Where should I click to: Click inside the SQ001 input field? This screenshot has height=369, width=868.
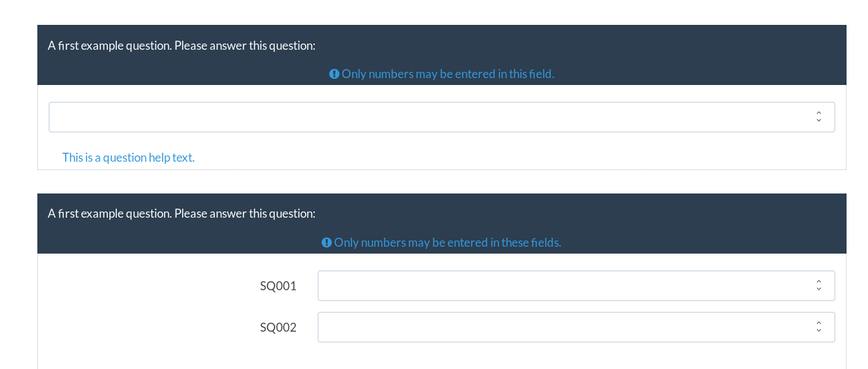pos(576,285)
